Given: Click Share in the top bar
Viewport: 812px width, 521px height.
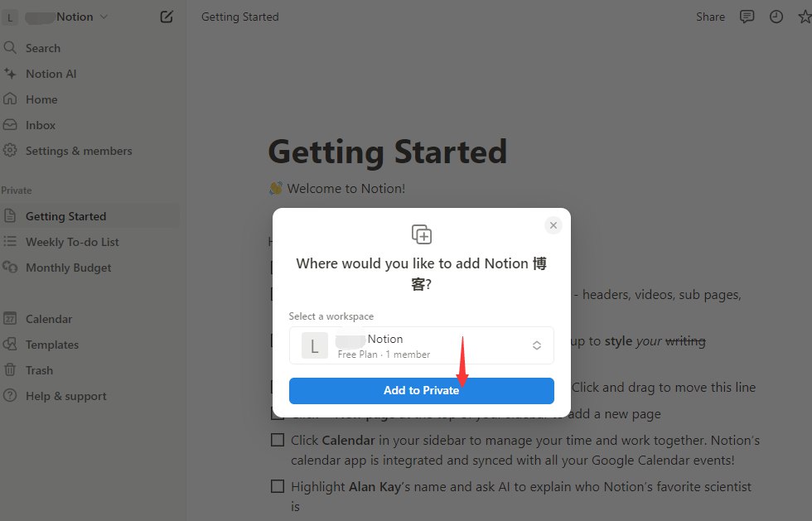Looking at the screenshot, I should pyautogui.click(x=710, y=17).
